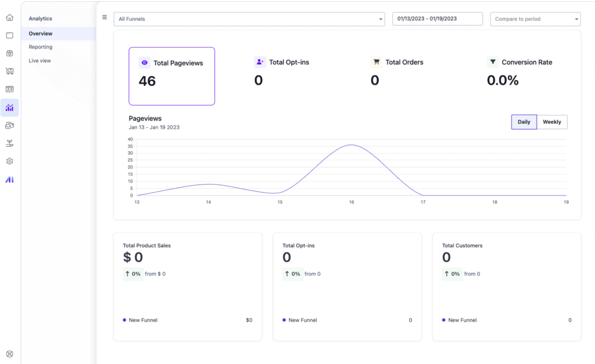Click the $0 amount in the New Funnel row
This screenshot has height=364, width=595.
[x=249, y=320]
